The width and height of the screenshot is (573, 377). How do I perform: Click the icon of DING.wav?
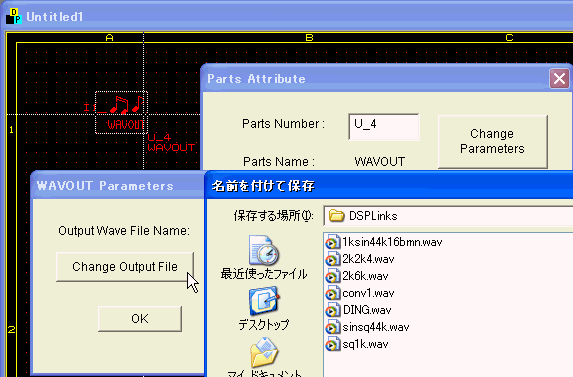click(332, 310)
